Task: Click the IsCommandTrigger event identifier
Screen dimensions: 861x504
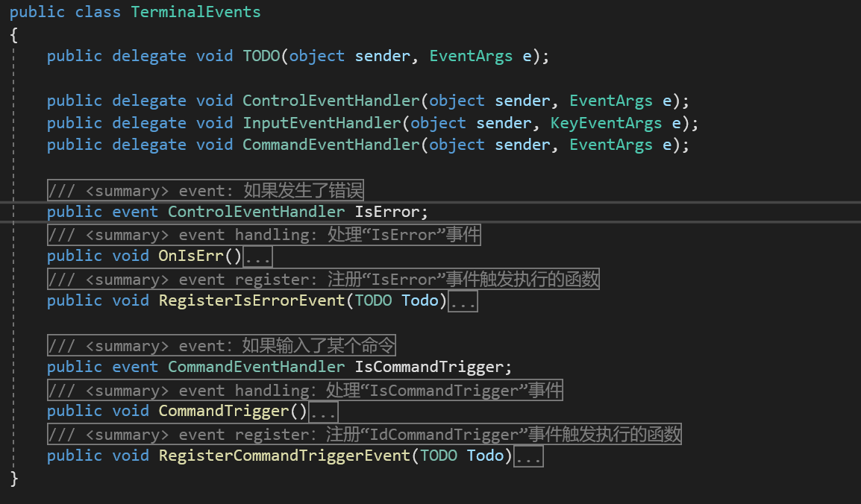Action: click(x=430, y=367)
